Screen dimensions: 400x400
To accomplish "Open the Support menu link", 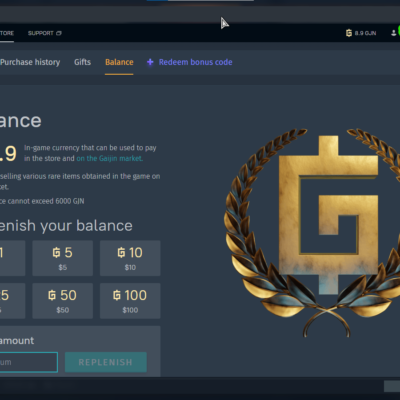I will point(41,33).
